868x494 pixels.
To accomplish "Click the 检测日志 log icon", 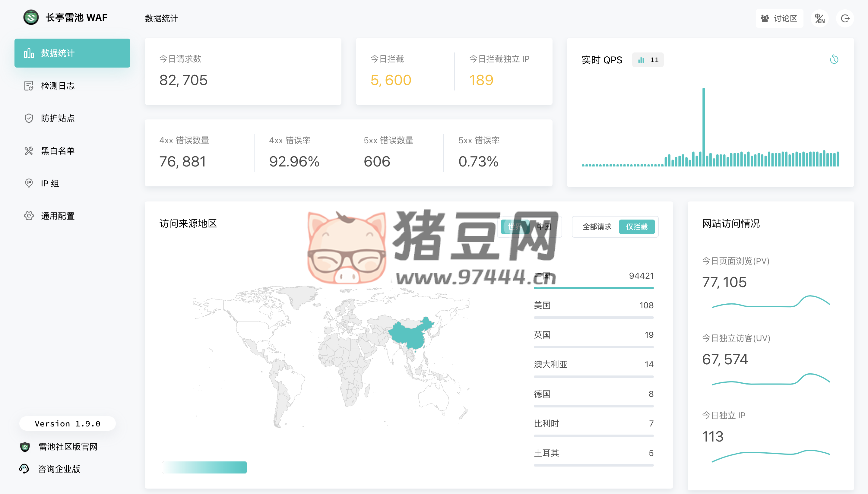I will point(29,86).
